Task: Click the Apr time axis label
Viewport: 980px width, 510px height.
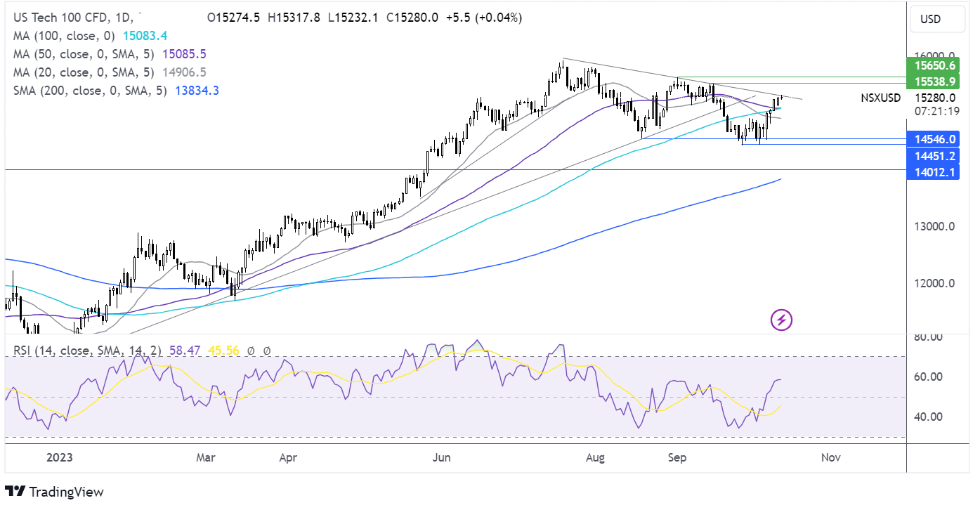Action: click(288, 457)
